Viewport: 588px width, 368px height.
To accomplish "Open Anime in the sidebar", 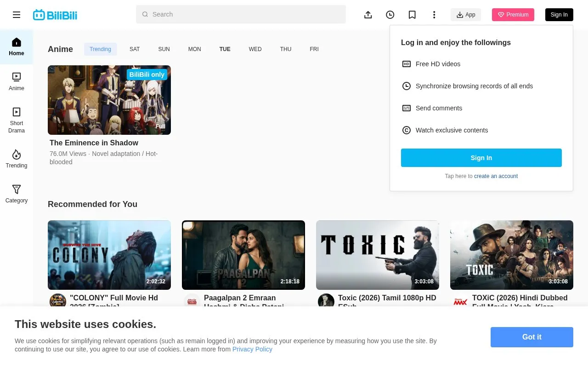I will tap(17, 82).
